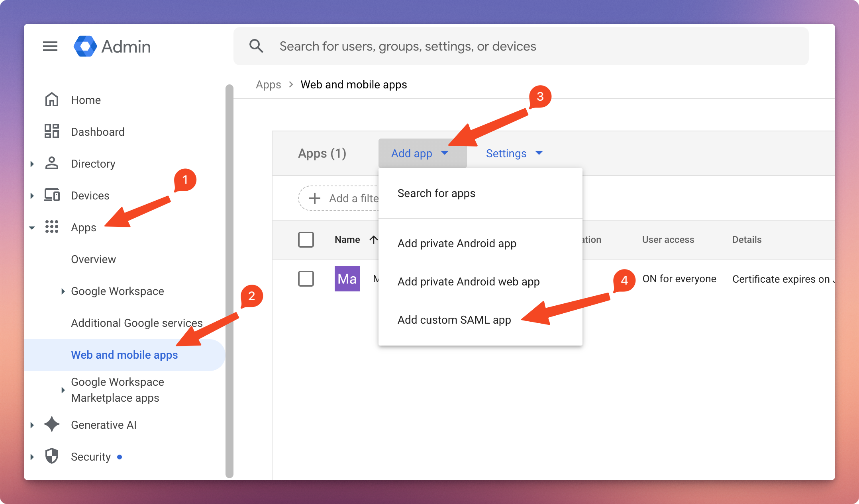Collapse the Apps section arrow

[32, 228]
